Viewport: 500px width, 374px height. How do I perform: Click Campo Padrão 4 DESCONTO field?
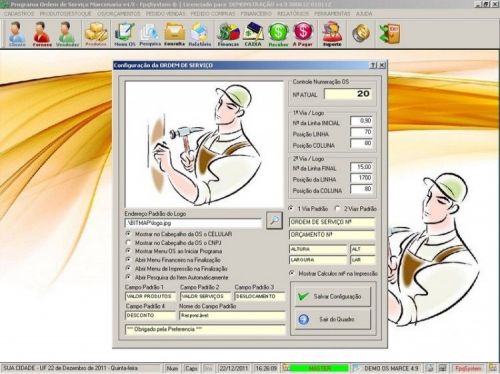point(150,315)
